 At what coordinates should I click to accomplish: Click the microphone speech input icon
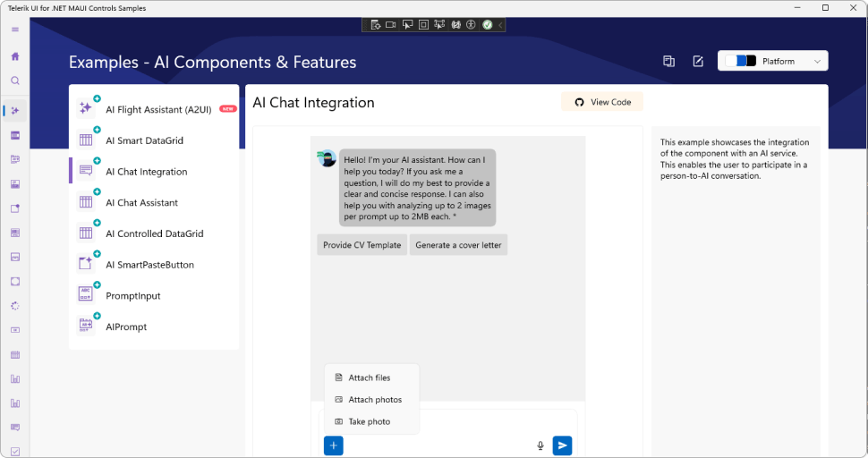pos(540,445)
